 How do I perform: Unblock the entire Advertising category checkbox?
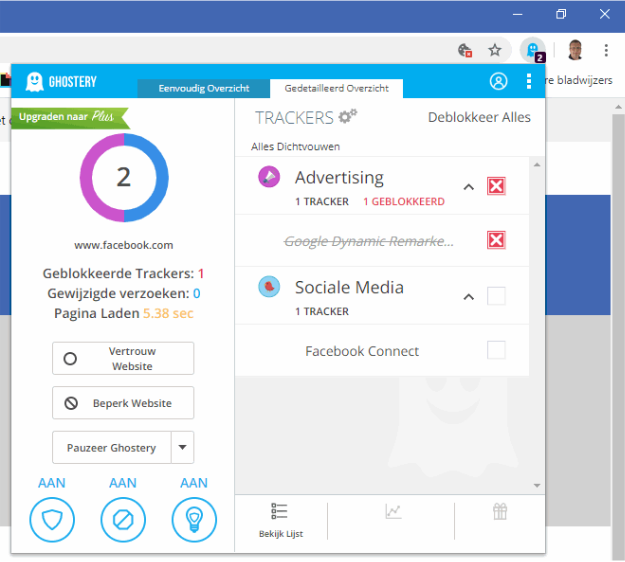(x=496, y=186)
